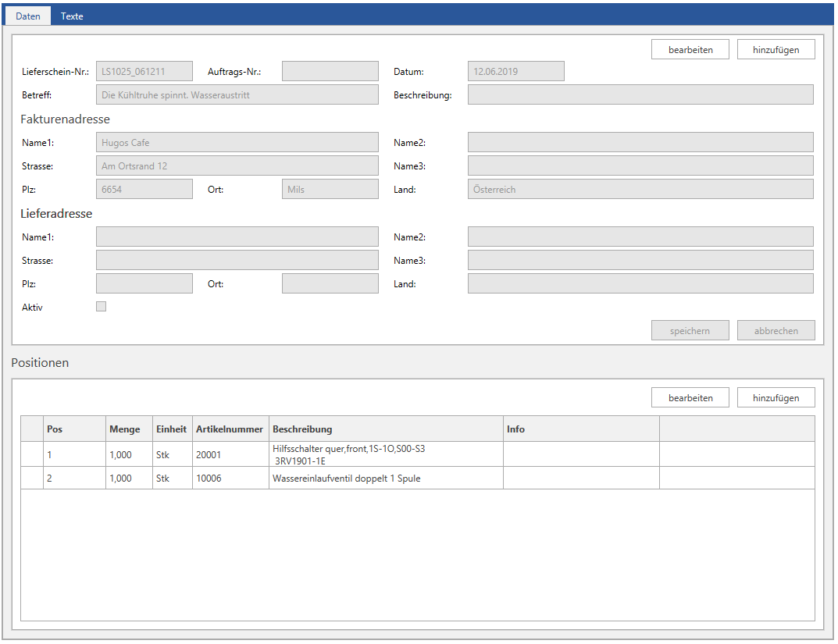The width and height of the screenshot is (838, 644).
Task: Select the Daten tab
Action: tap(28, 16)
